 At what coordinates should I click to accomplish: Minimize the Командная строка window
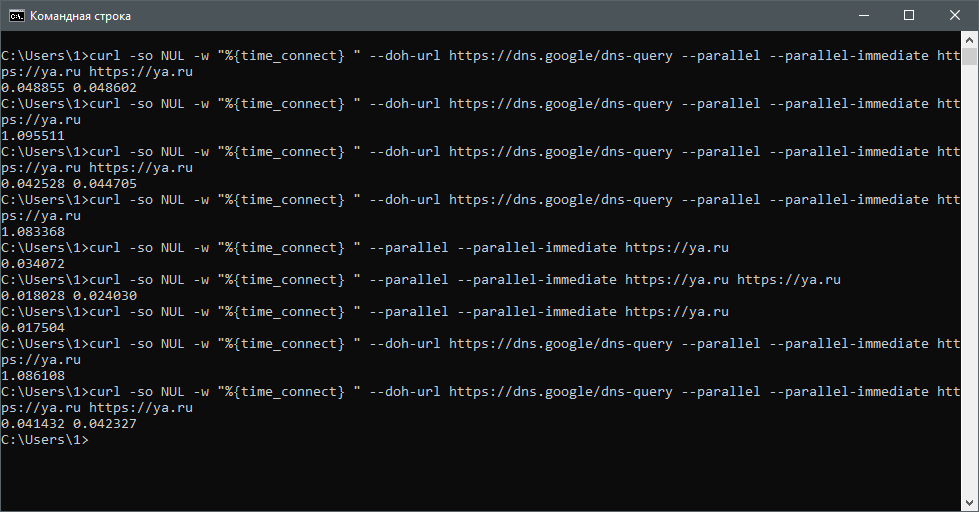pyautogui.click(x=864, y=16)
